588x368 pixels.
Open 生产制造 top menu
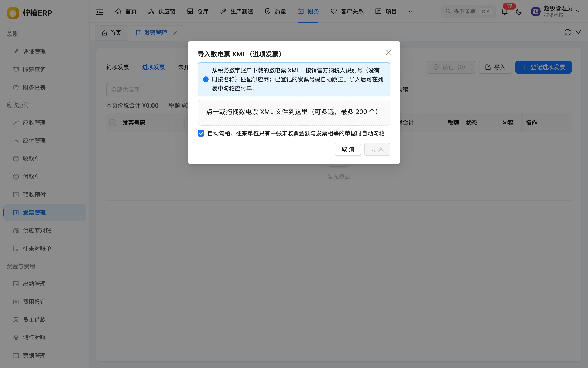(x=237, y=11)
